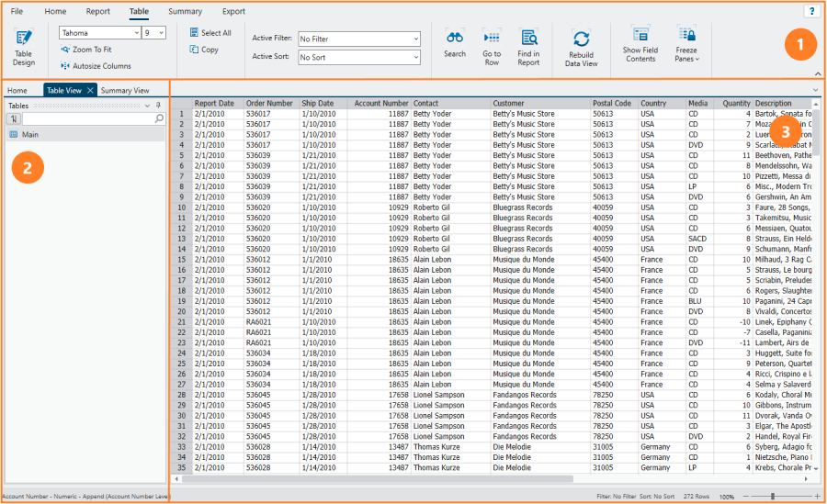
Task: Pin the Tables panel
Action: coord(159,106)
